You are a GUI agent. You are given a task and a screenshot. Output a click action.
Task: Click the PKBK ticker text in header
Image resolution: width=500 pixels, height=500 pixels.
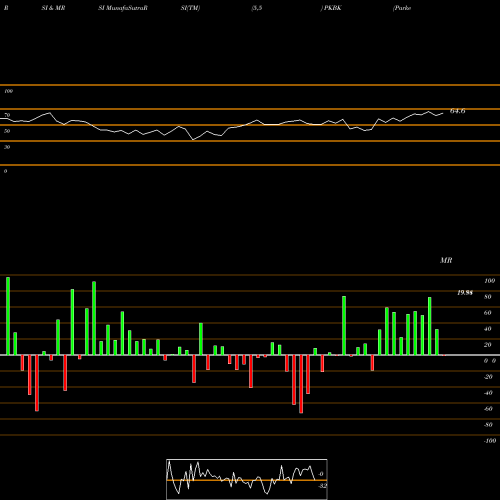(x=333, y=8)
